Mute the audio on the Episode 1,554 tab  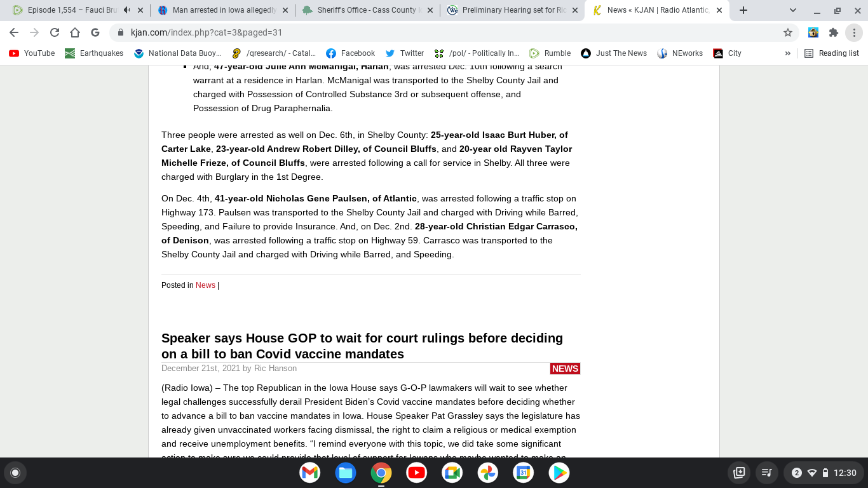127,10
